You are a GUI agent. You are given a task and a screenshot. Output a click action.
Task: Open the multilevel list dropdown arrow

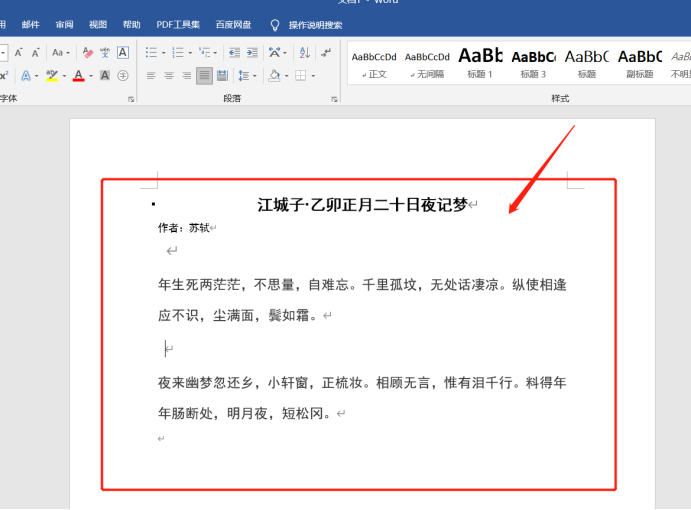pyautogui.click(x=215, y=53)
